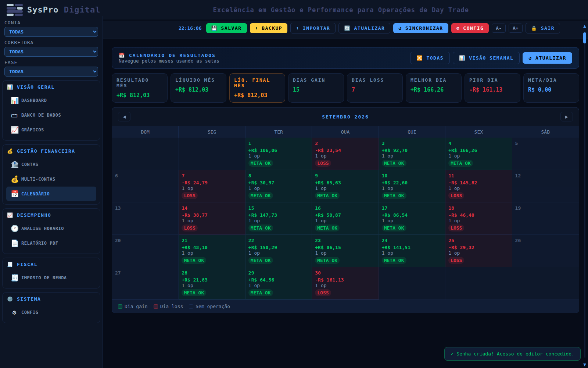Click the Líq. Final Mês summary card
The height and width of the screenshot is (368, 588).
pyautogui.click(x=257, y=88)
